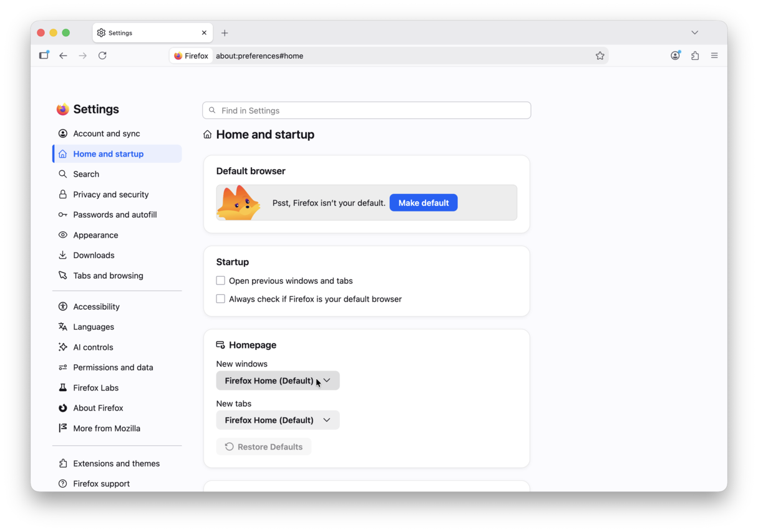Open the hamburger application menu
The height and width of the screenshot is (532, 758).
coord(714,56)
